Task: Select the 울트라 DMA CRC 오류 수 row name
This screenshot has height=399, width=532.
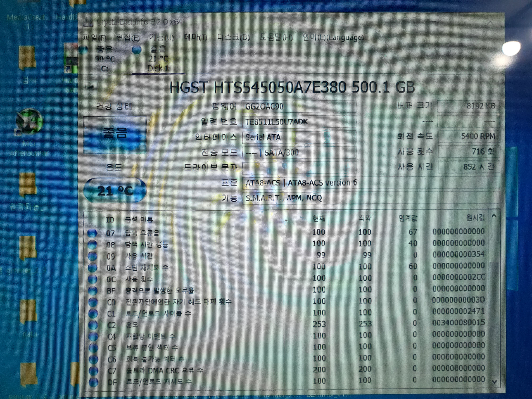Action: [x=165, y=371]
